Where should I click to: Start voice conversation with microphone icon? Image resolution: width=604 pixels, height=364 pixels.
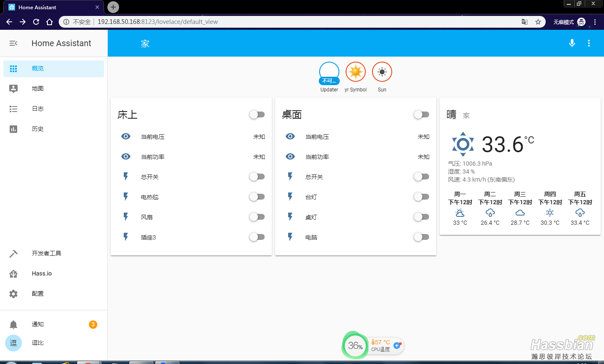(572, 43)
